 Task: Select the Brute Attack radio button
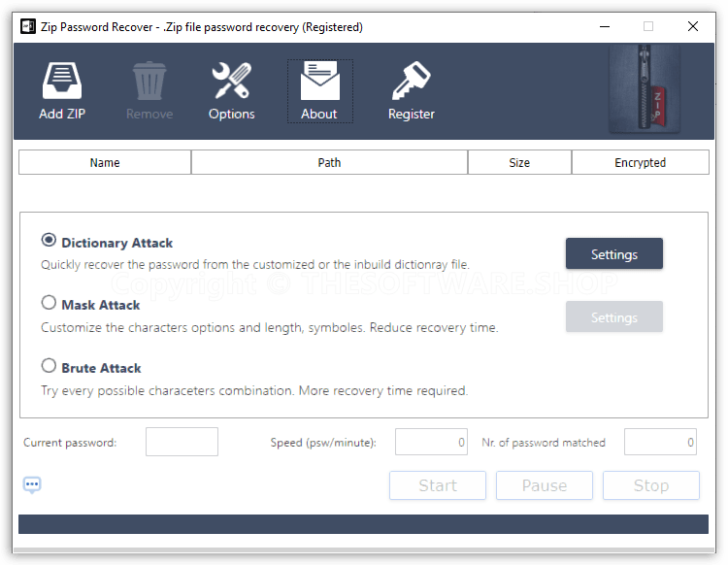49,366
